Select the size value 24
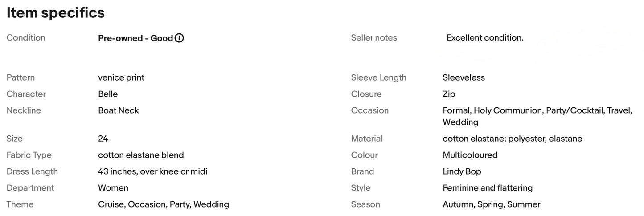The height and width of the screenshot is (216, 644). tap(103, 139)
